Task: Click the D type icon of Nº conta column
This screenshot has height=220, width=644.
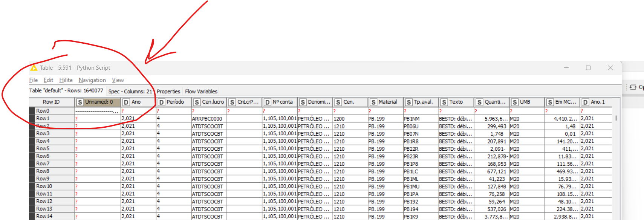Action: click(267, 102)
